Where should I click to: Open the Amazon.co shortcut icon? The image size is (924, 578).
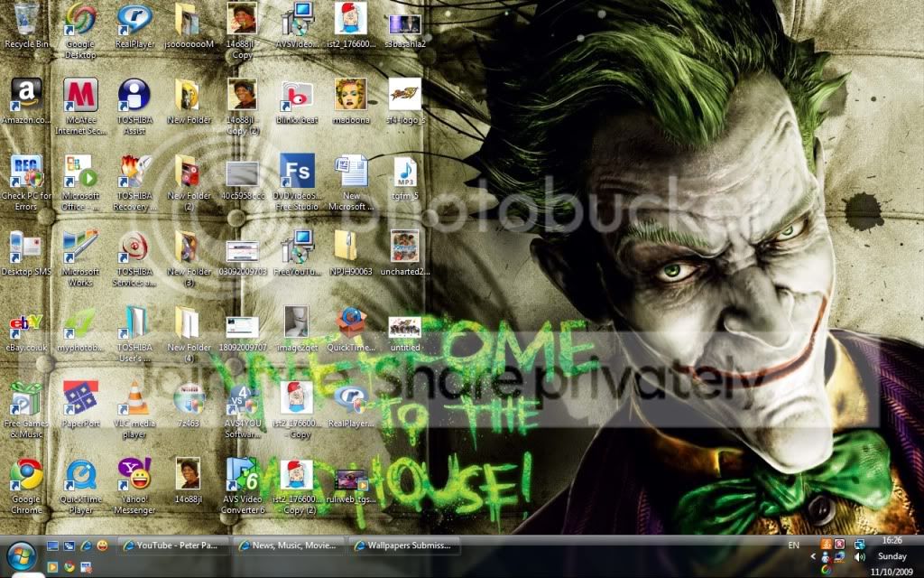(x=26, y=101)
